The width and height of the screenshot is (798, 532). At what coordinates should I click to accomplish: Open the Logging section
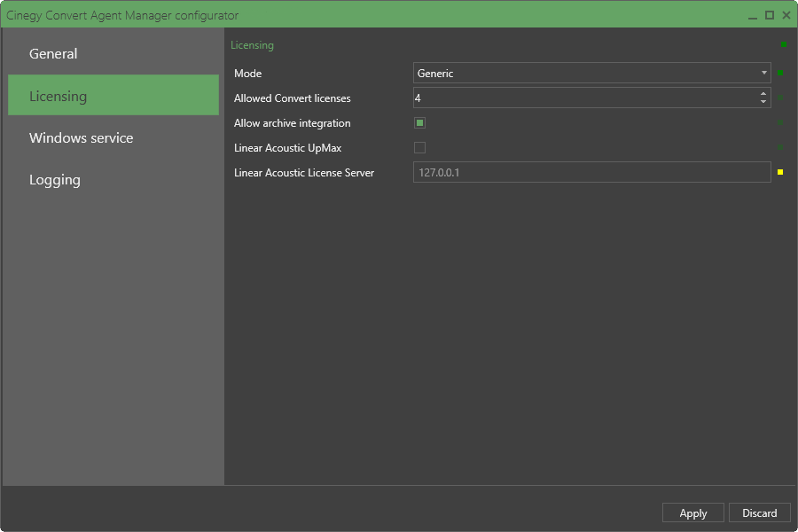(113, 180)
